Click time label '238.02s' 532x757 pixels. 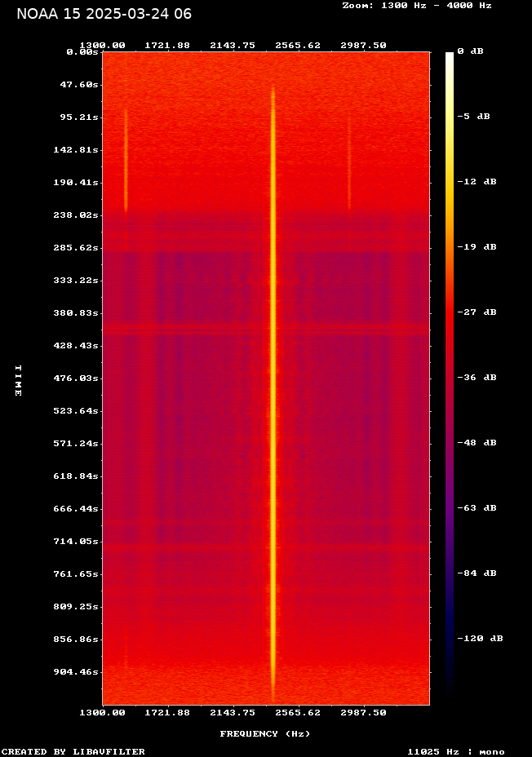[76, 215]
